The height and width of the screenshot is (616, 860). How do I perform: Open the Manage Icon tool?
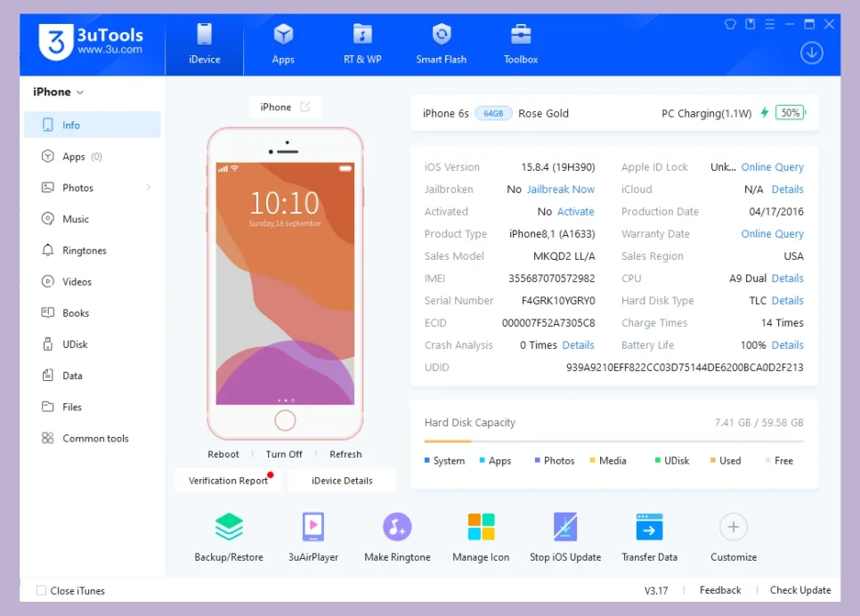481,534
